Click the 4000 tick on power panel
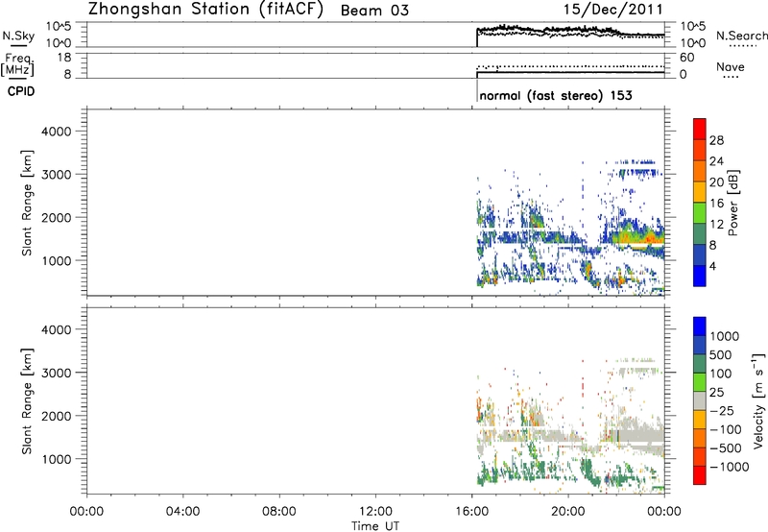This screenshot has width=768, height=532. pos(57,132)
